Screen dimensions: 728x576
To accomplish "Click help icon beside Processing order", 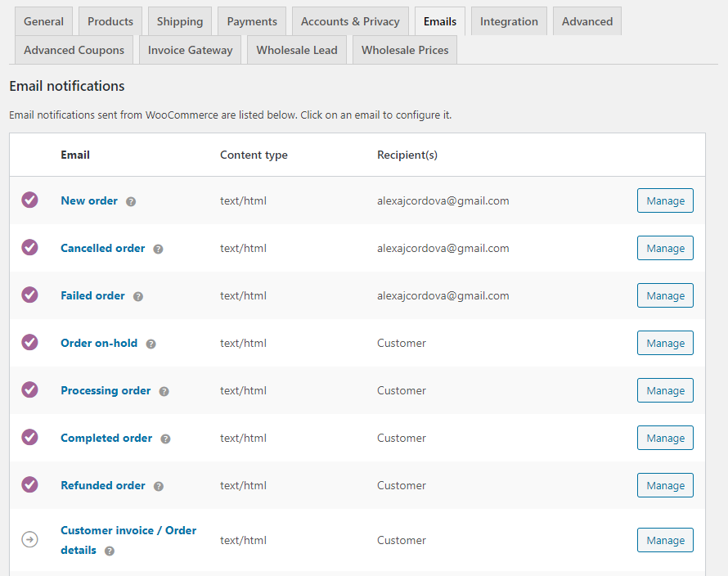I will pyautogui.click(x=164, y=391).
